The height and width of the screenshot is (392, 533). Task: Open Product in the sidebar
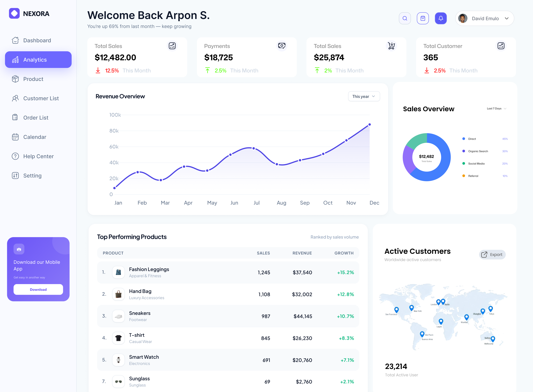pyautogui.click(x=38, y=79)
